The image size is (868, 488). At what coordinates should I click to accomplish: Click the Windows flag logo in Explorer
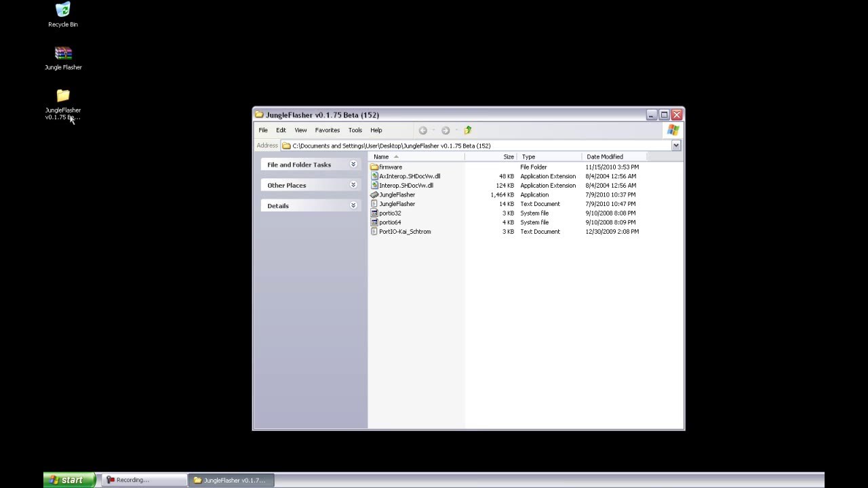click(x=673, y=130)
